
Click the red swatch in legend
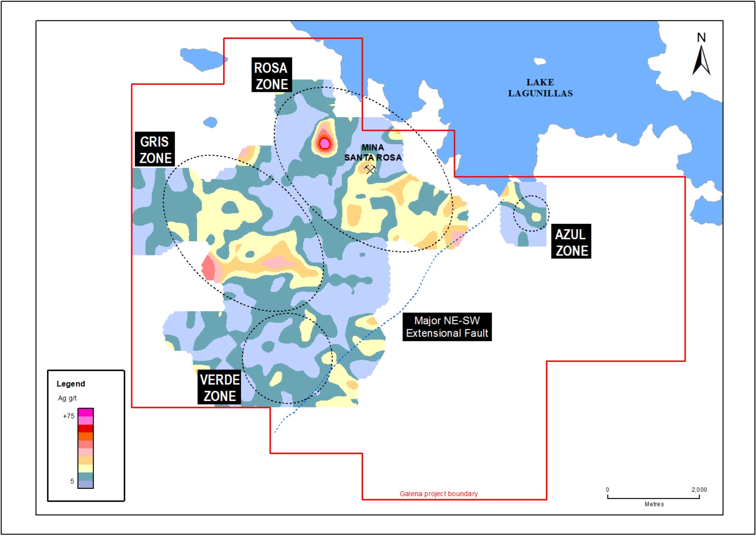86,429
